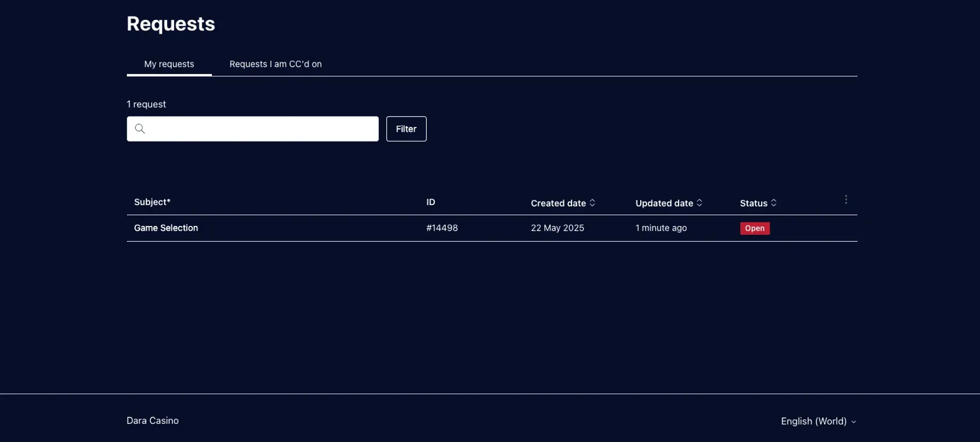Click the ID column header
Image resolution: width=980 pixels, height=442 pixels.
pos(431,202)
